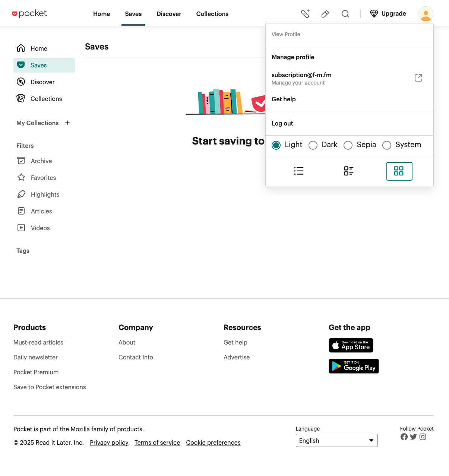The height and width of the screenshot is (476, 449).
Task: Open Advertise link
Action: pos(237,357)
